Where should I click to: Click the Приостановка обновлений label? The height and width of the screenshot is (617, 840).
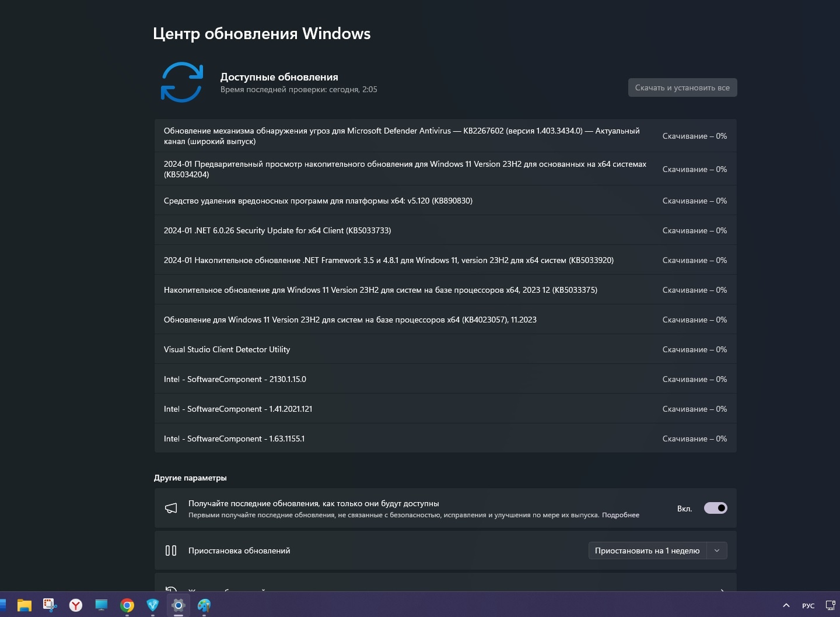(239, 551)
